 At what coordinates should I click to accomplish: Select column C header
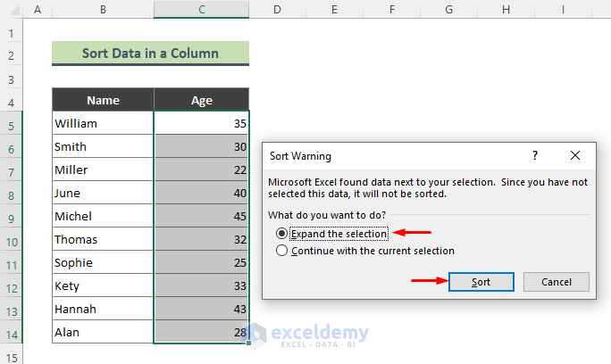pos(202,9)
